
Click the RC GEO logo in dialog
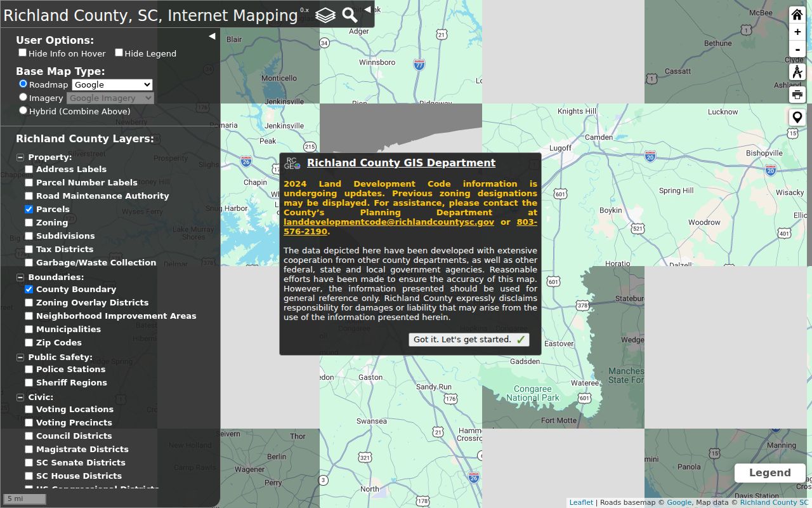(292, 163)
